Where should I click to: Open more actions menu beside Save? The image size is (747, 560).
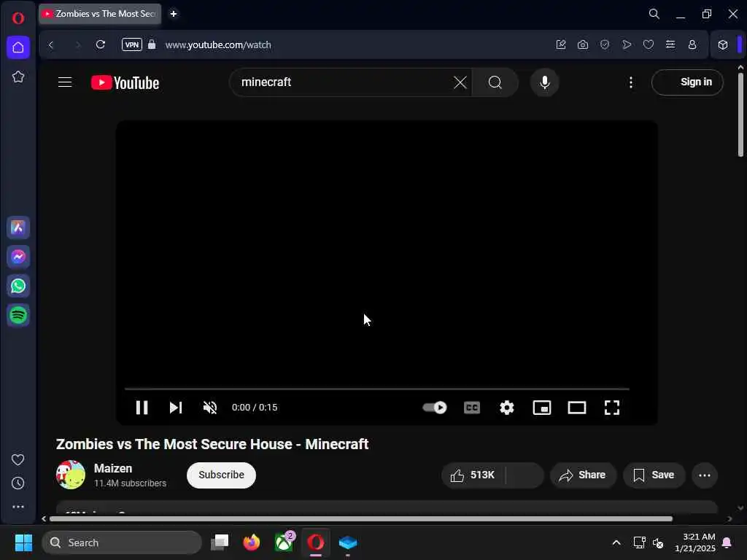click(705, 475)
